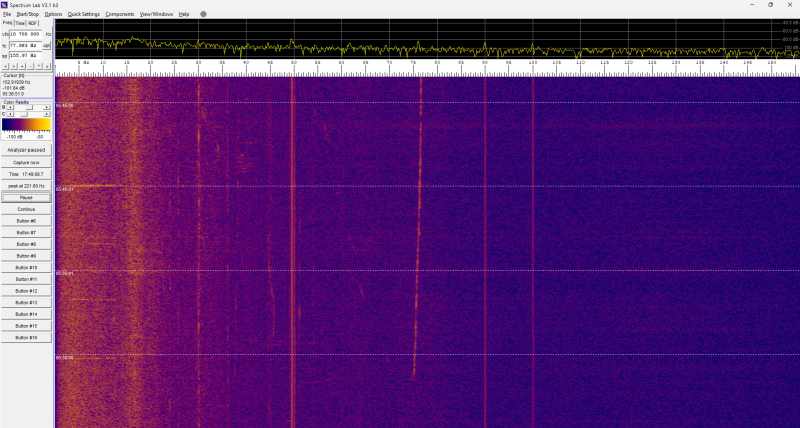Screen dimensions: 800x428
Task: Click right arrow of contrast C slider
Action: (47, 114)
